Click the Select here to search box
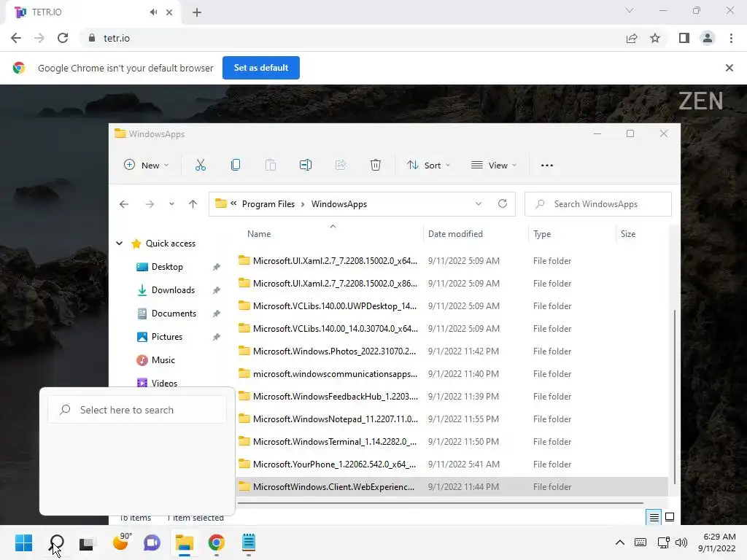The height and width of the screenshot is (560, 747). tap(137, 410)
